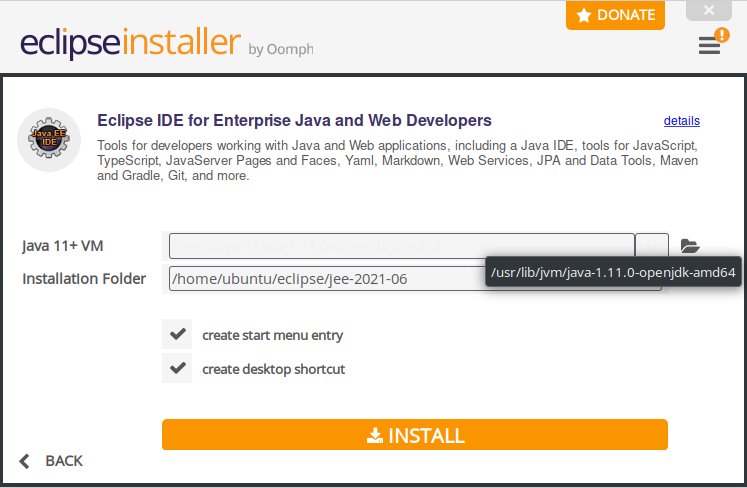
Task: Click the DONATE button
Action: pyautogui.click(x=615, y=15)
